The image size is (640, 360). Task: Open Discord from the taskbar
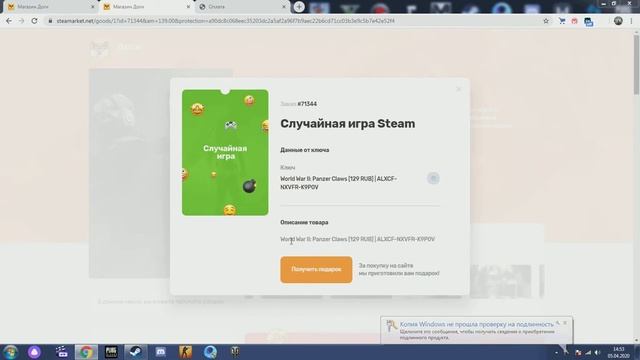tap(160, 352)
